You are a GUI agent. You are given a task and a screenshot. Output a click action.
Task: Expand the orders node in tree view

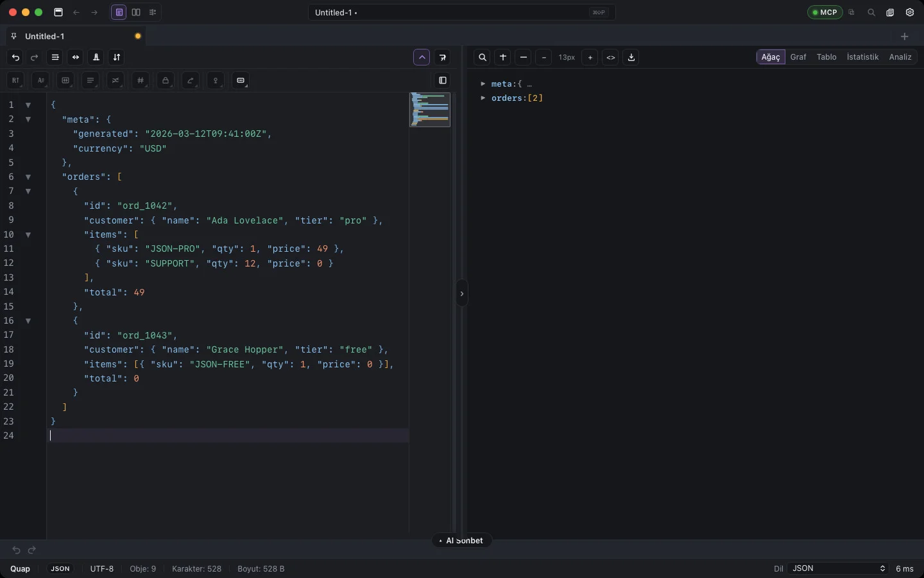click(x=483, y=98)
